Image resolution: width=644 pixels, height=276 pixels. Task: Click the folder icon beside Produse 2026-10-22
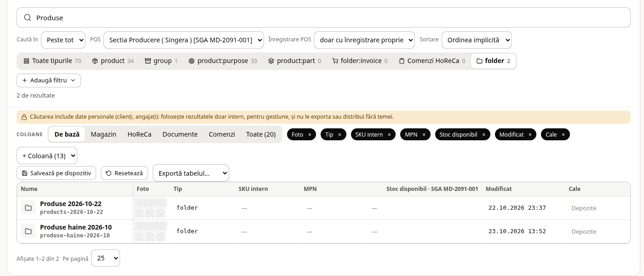point(28,208)
